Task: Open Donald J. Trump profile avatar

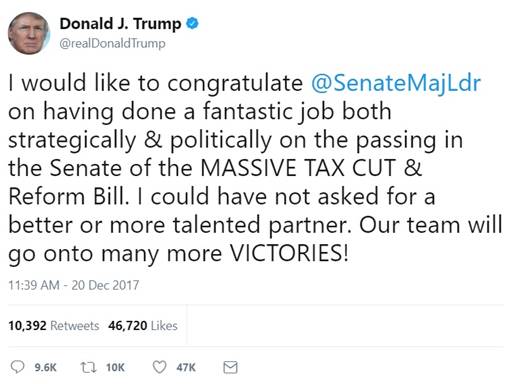Action: point(29,33)
